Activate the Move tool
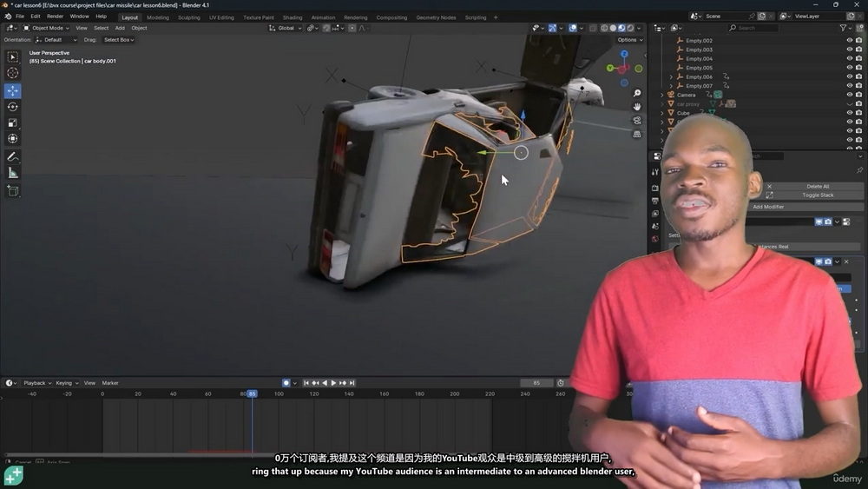Image resolution: width=868 pixels, height=489 pixels. [x=13, y=90]
